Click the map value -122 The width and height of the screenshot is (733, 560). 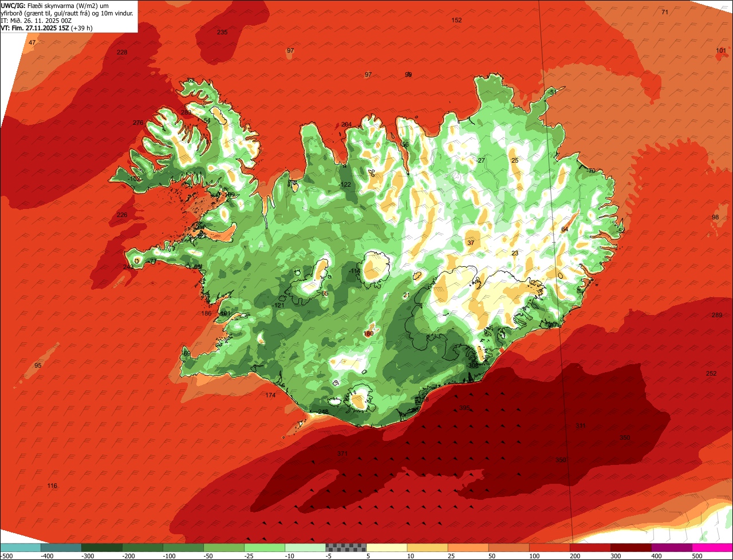pyautogui.click(x=345, y=184)
